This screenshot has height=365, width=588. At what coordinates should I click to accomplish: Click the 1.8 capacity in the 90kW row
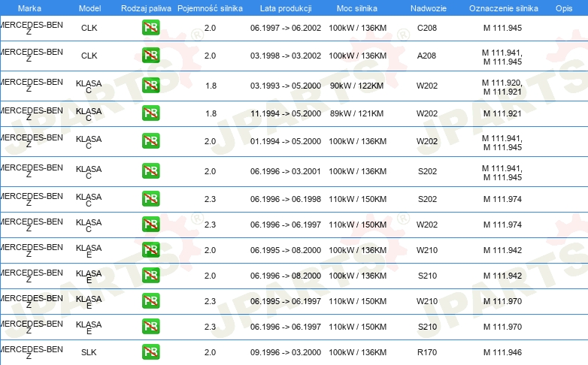coord(211,86)
